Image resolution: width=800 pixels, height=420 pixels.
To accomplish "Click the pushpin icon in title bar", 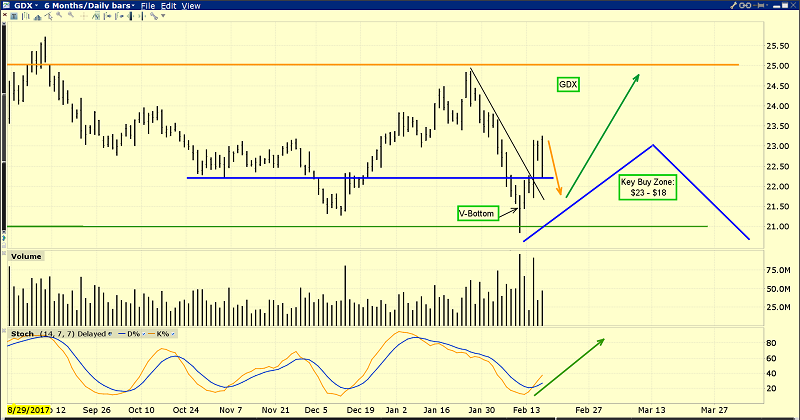I will click(x=759, y=6).
